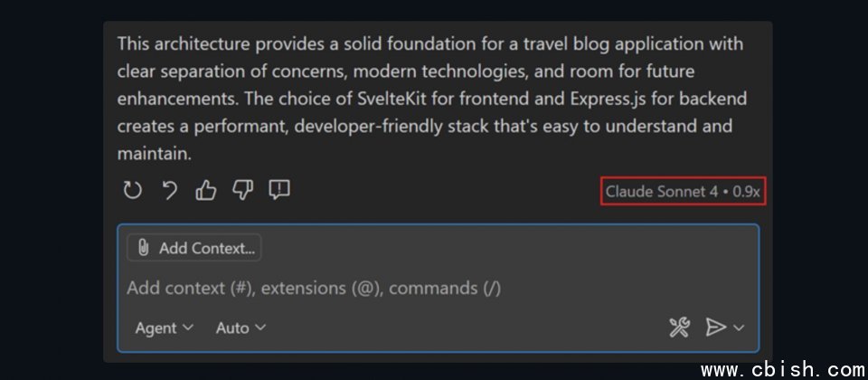Screen dimensions: 868x380
Task: Click the www.cbish.com watermark text
Action: coord(783,369)
